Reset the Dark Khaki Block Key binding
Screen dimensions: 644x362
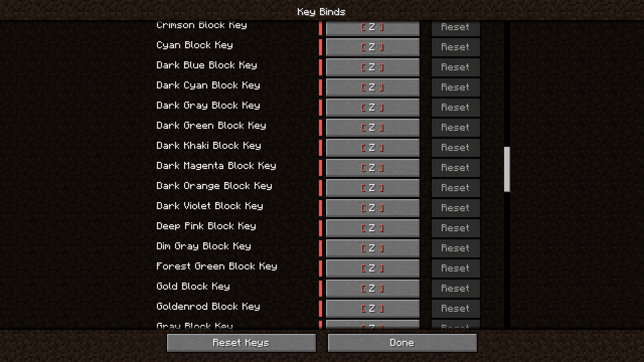tap(454, 147)
